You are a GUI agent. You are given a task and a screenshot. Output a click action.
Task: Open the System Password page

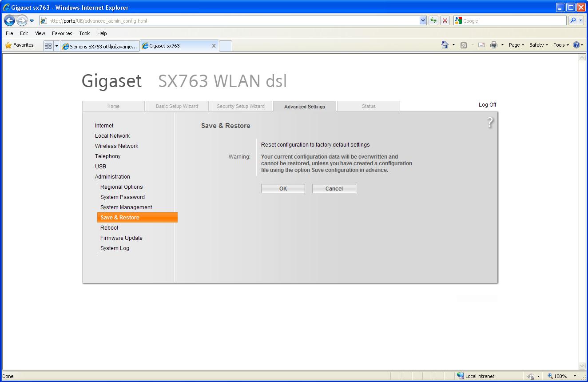click(x=123, y=197)
